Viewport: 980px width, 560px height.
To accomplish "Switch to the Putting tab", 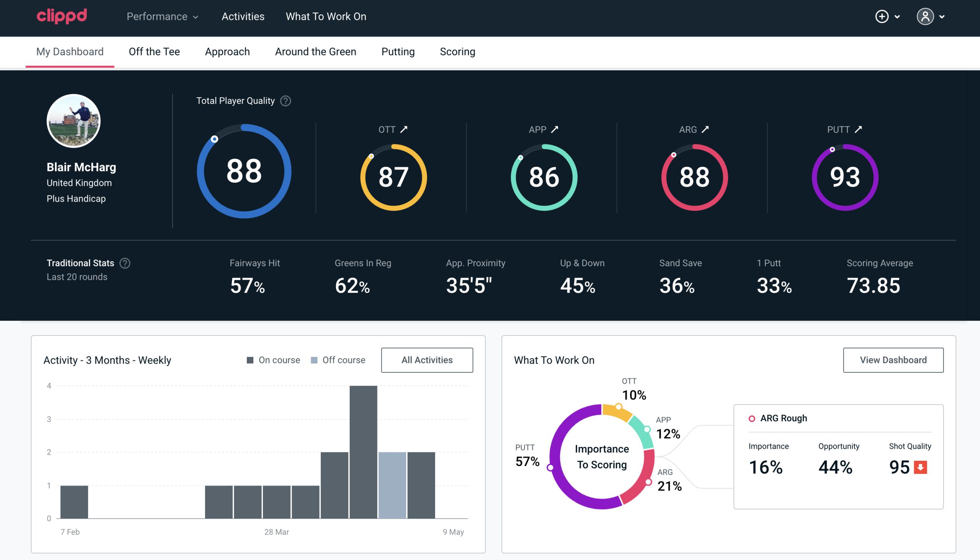I will pyautogui.click(x=398, y=51).
